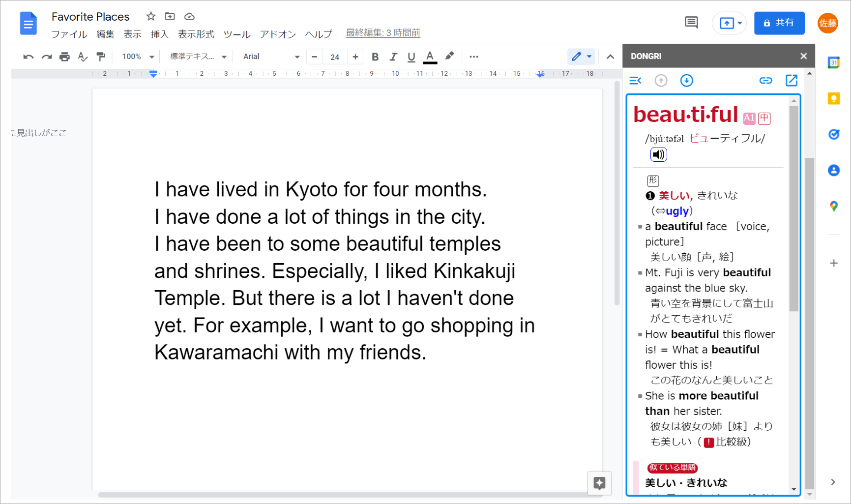Click the A1 level badge
The image size is (851, 504).
(749, 119)
